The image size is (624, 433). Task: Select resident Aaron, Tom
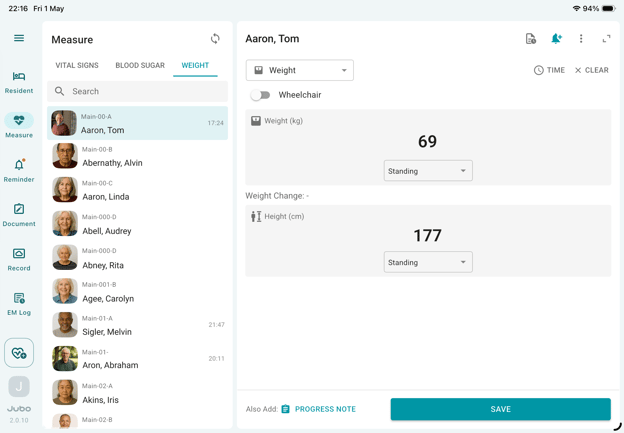tap(137, 123)
